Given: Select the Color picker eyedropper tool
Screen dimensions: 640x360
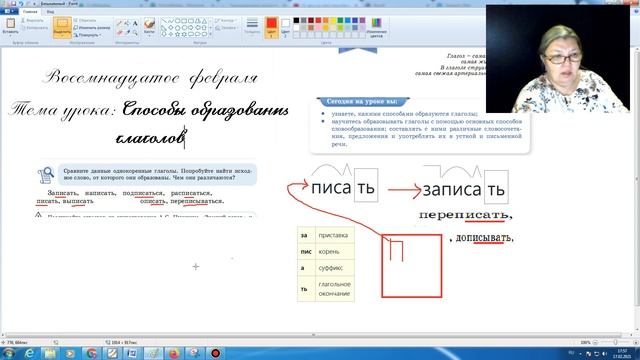Looking at the screenshot, I should click(127, 32).
